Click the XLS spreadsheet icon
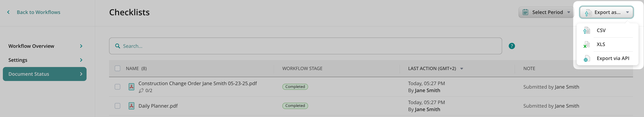This screenshot has width=644, height=117. (586, 44)
